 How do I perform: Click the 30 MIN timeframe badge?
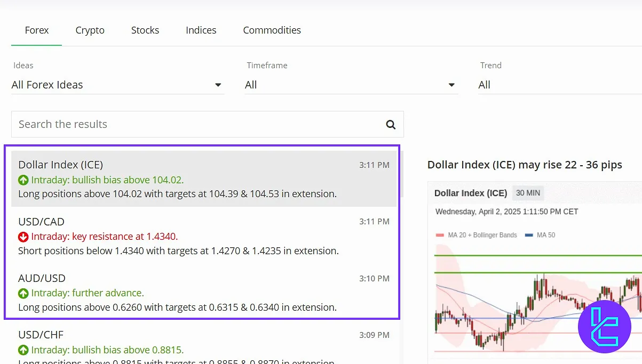coord(527,193)
